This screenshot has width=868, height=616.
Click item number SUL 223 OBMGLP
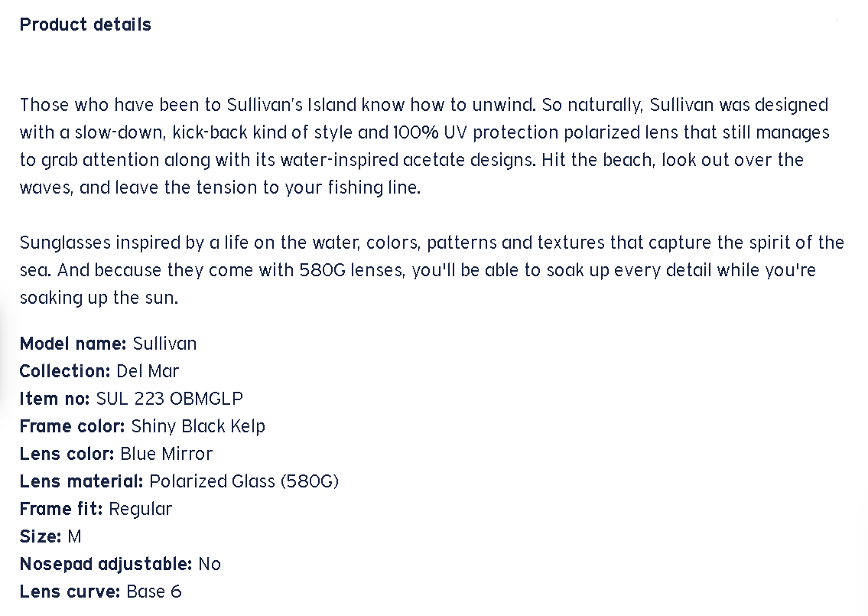coord(170,399)
